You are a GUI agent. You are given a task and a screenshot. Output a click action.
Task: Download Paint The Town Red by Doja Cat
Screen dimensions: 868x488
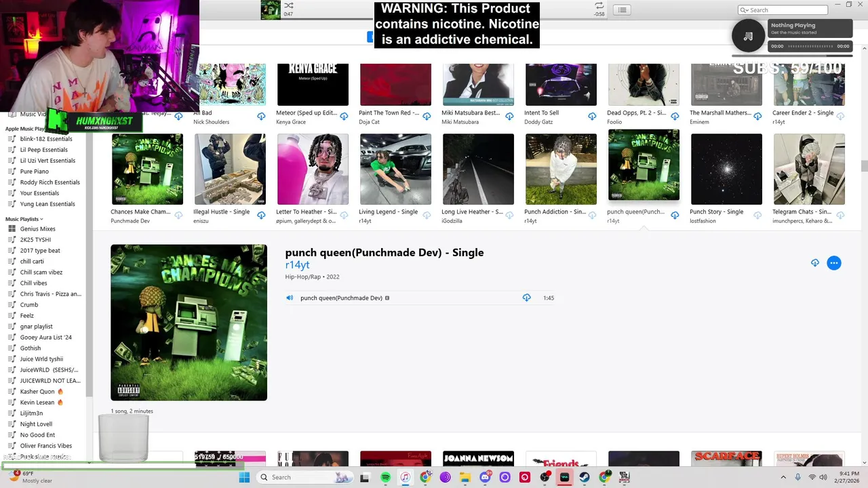pos(427,117)
